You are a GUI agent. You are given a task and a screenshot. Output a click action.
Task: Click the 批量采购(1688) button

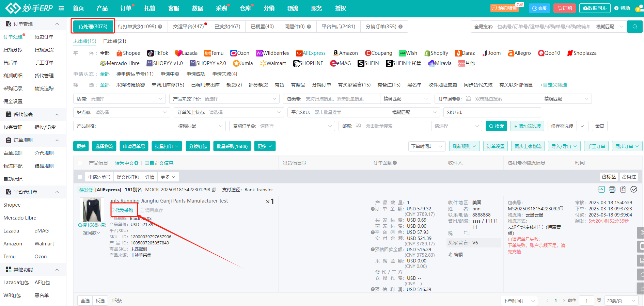[x=232, y=146]
